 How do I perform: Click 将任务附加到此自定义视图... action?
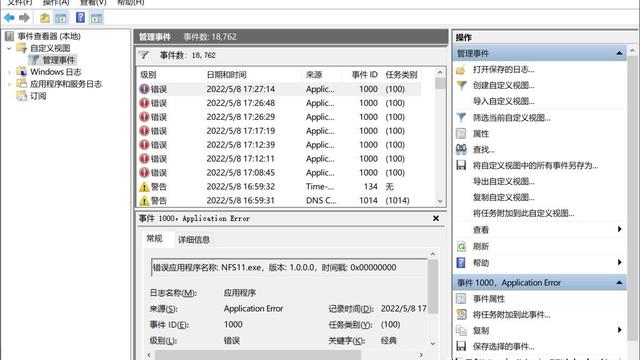tap(523, 213)
